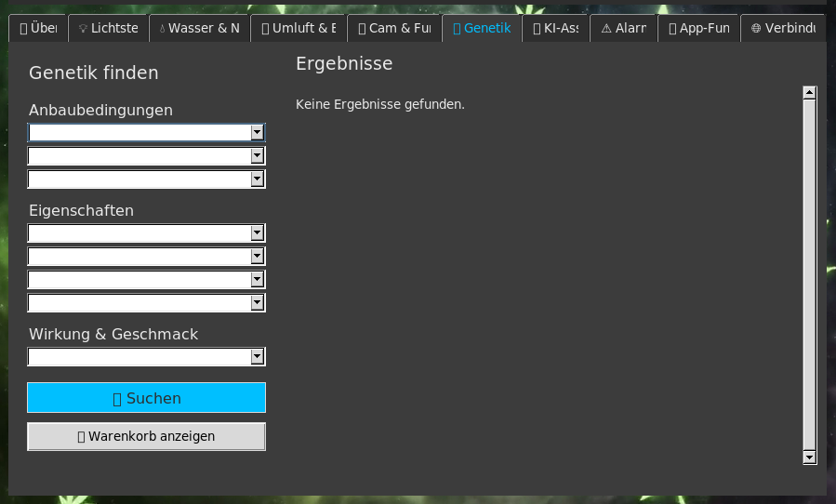Click scroll-down arrow of results scrollbar
836x504 pixels.
point(809,458)
